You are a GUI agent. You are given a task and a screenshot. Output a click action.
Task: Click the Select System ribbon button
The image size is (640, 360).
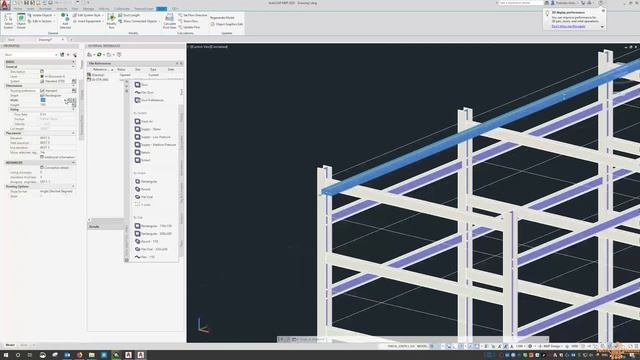8,21
